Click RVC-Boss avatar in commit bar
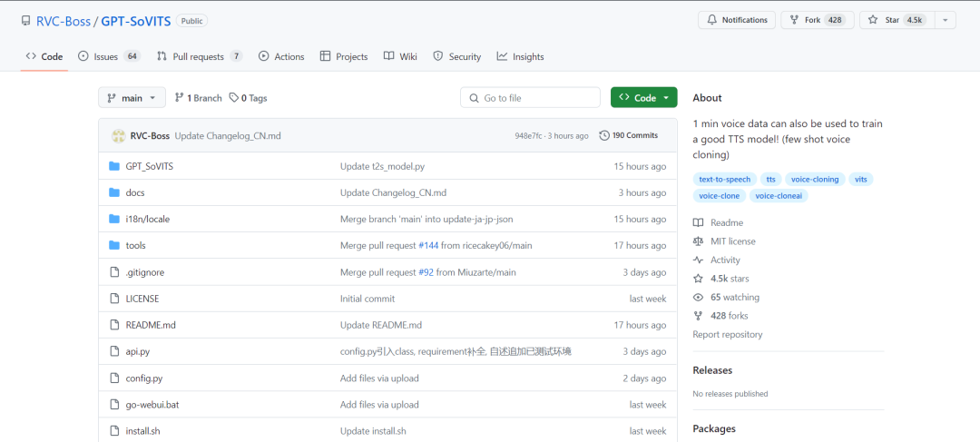Screen dimensions: 980x442 click(118, 135)
